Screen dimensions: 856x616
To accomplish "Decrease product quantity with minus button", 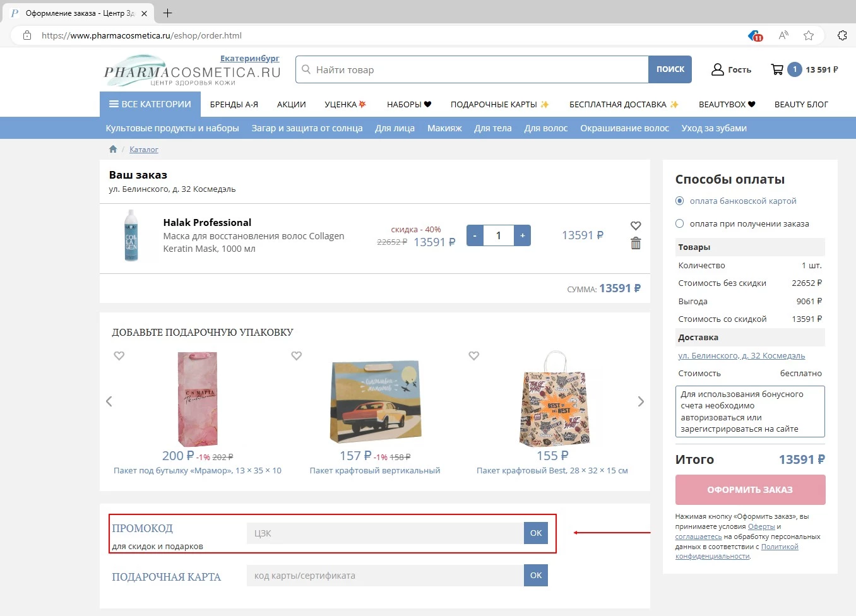I will click(x=475, y=235).
